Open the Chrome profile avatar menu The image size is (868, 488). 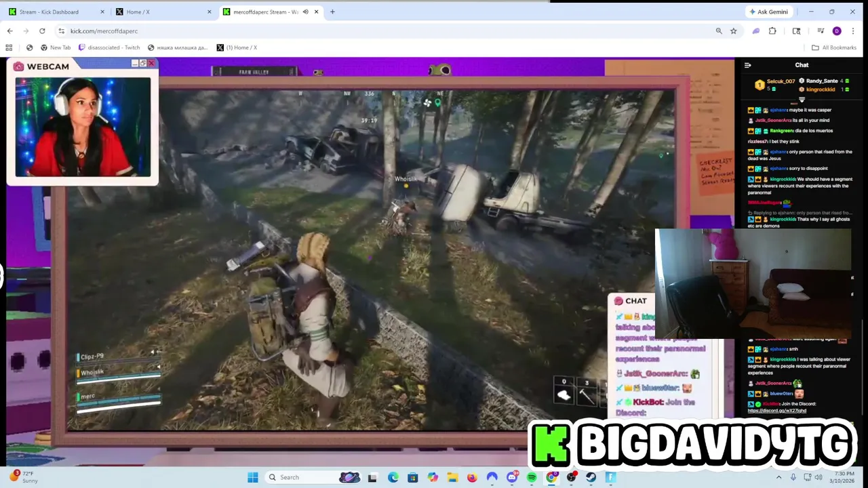coord(837,30)
